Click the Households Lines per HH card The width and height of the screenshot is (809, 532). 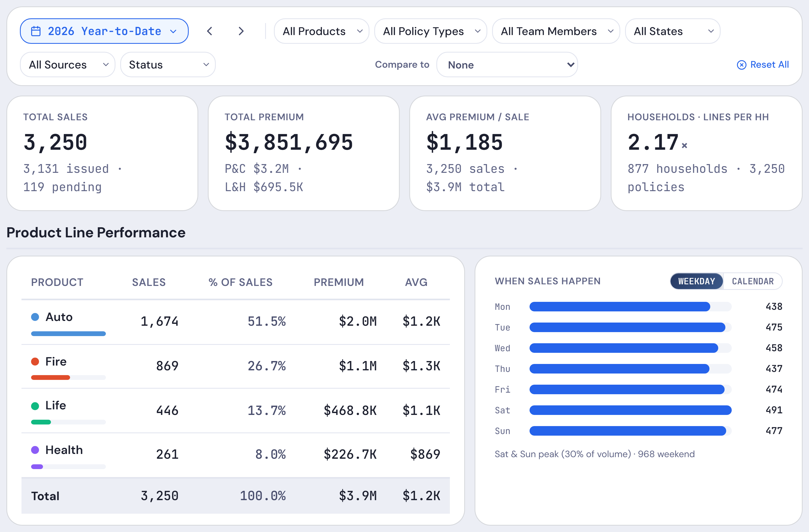point(706,153)
